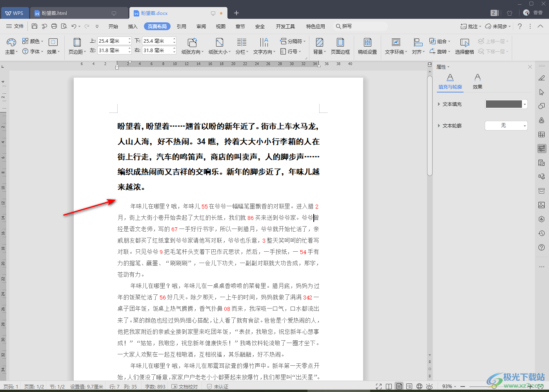Open Print Preview from quick toolbar

click(64, 26)
